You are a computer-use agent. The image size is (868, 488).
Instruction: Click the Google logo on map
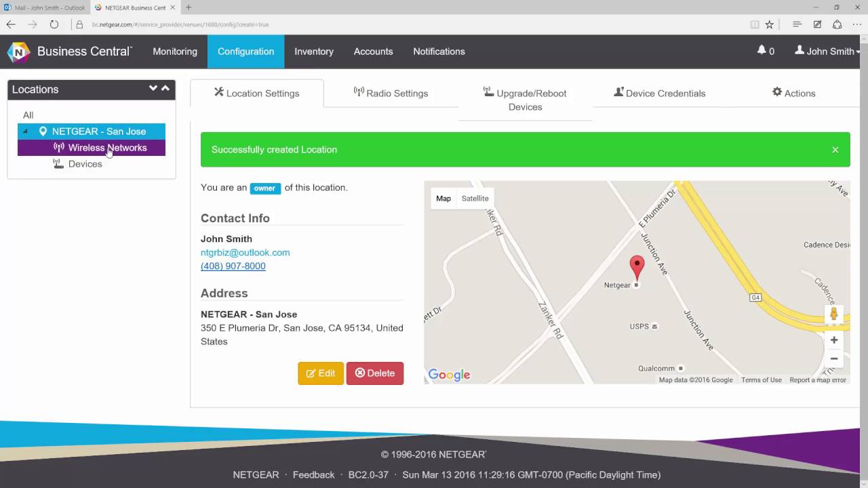(x=449, y=375)
